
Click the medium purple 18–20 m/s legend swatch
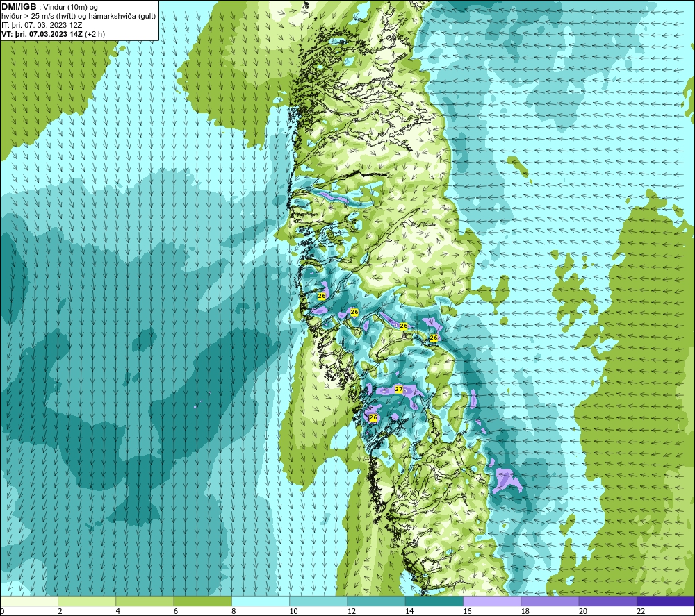(x=550, y=601)
